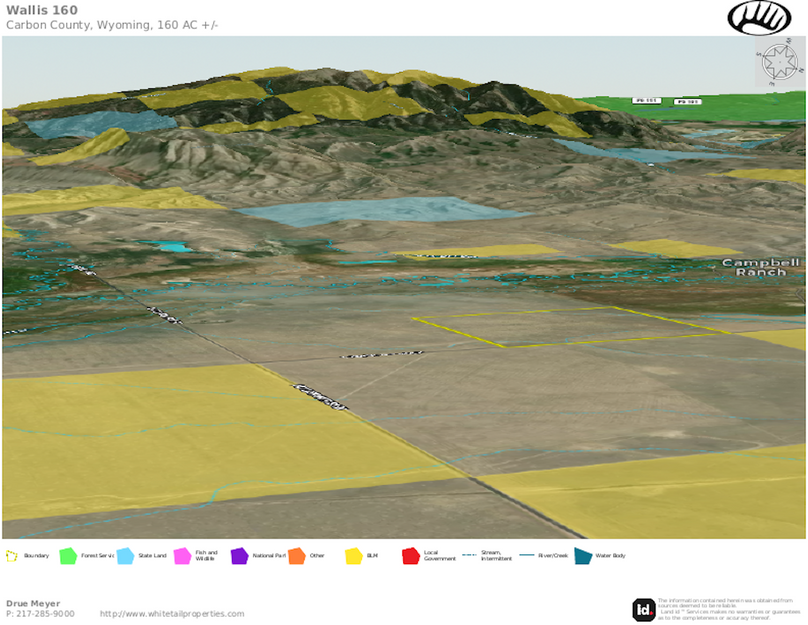Click the yellow BLM legend swatch

(353, 555)
